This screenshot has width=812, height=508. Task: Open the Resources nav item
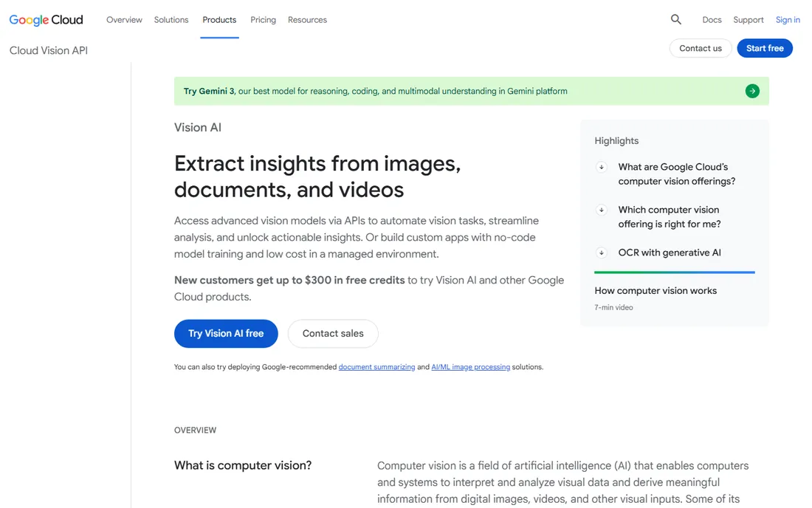307,20
